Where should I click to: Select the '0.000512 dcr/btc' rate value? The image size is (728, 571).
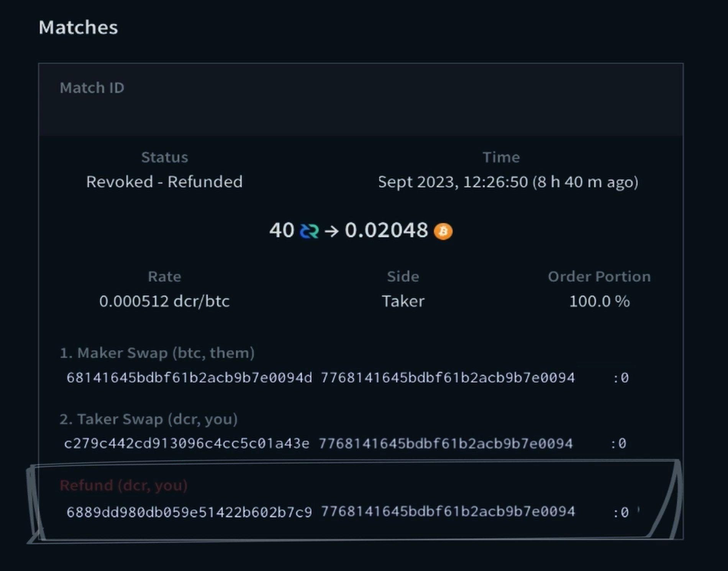(164, 301)
